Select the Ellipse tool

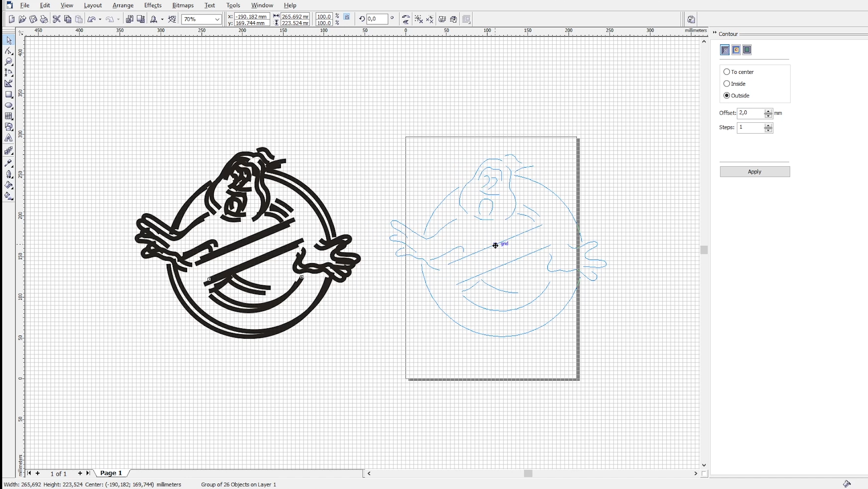tap(9, 105)
